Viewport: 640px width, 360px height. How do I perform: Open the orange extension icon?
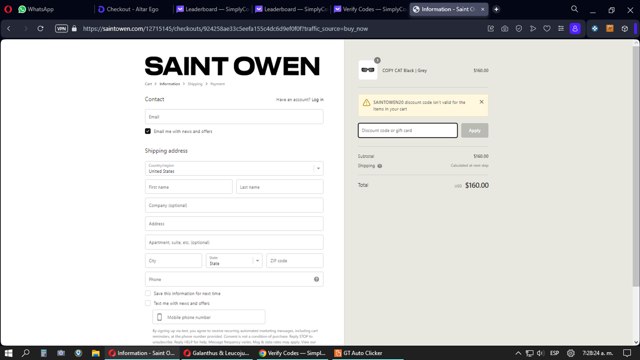coord(610,29)
